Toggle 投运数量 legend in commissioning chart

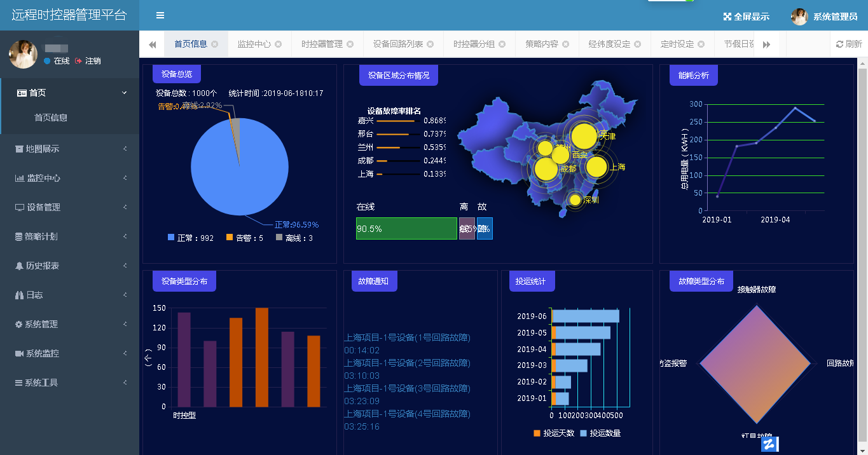coord(584,433)
